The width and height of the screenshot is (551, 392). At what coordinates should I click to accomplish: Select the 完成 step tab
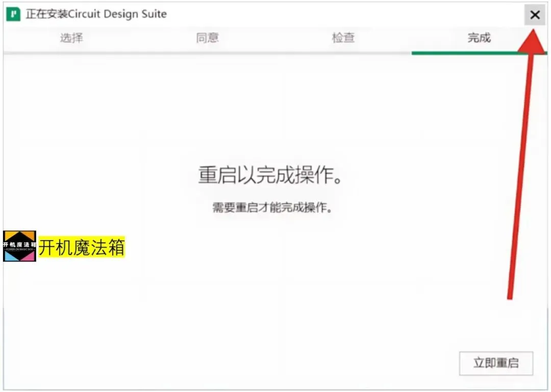click(x=479, y=38)
